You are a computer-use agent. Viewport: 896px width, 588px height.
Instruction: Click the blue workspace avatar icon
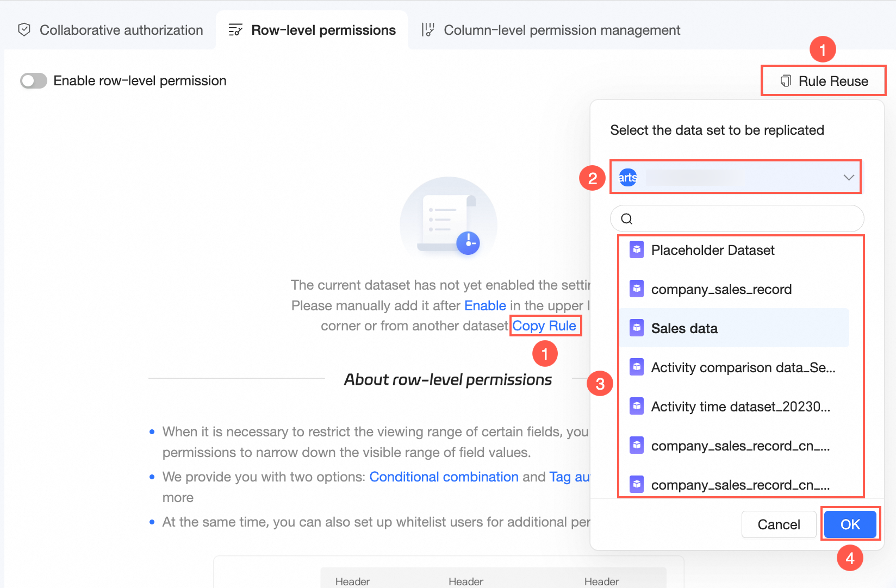point(628,177)
